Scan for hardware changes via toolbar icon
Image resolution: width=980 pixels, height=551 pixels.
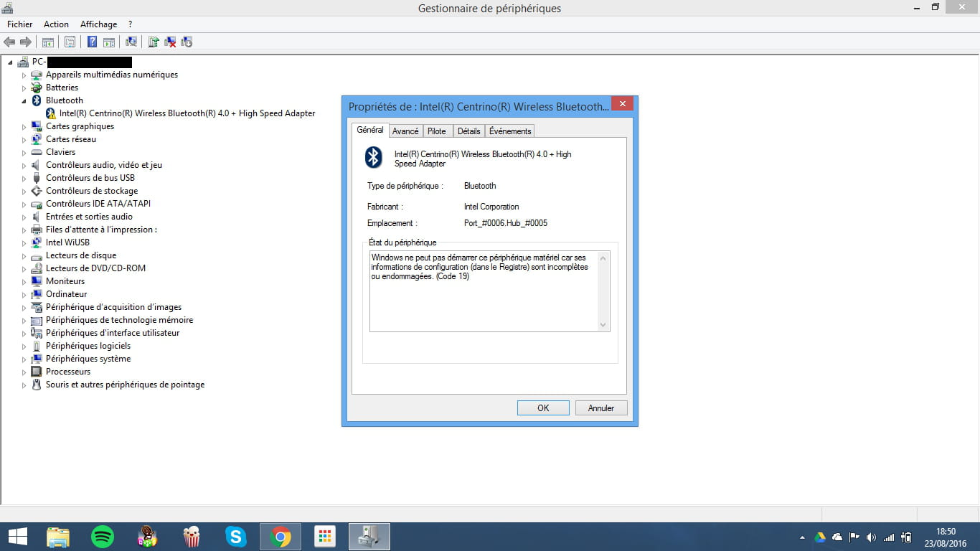[x=131, y=42]
